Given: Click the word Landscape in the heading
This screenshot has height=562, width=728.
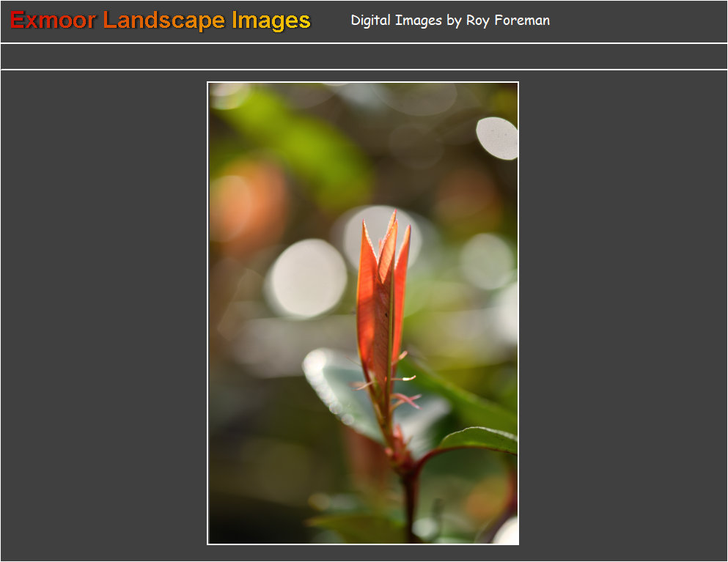Looking at the screenshot, I should tap(163, 21).
